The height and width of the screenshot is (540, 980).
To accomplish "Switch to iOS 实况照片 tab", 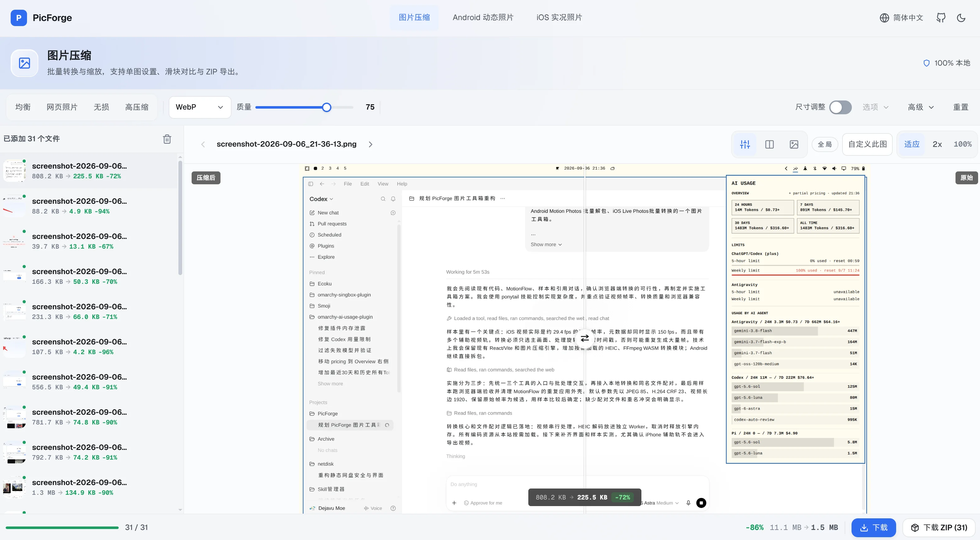I will click(559, 18).
